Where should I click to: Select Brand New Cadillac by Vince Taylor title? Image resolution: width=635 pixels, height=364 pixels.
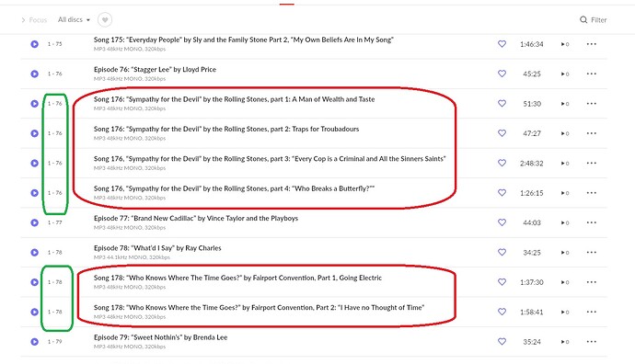pyautogui.click(x=196, y=218)
